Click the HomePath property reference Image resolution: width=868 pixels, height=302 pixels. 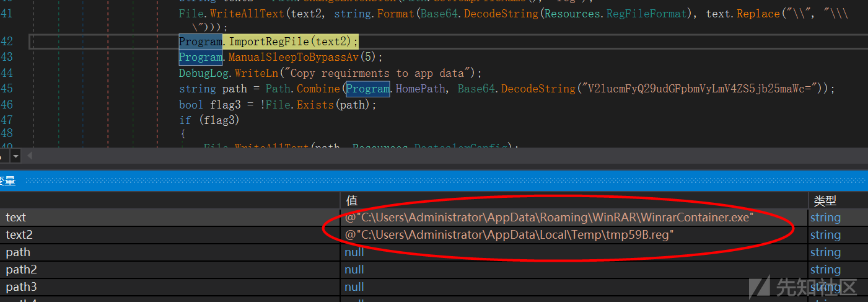point(420,89)
